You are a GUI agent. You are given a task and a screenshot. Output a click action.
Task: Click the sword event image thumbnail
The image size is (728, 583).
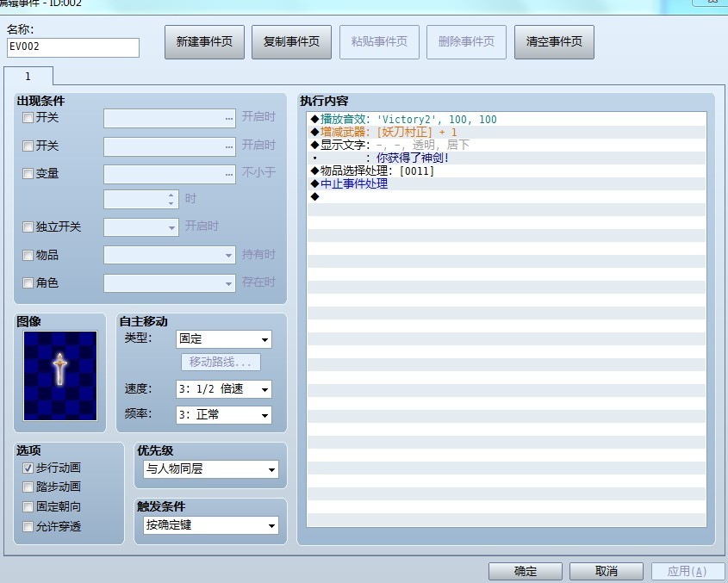point(60,375)
